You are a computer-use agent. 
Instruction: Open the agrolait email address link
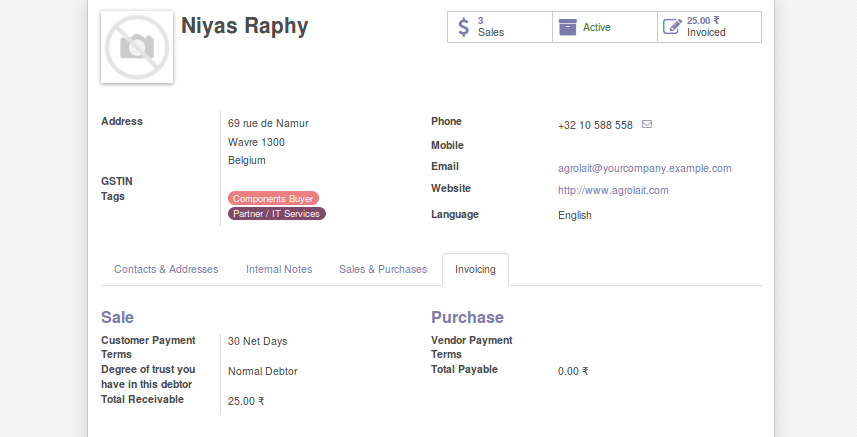[644, 168]
